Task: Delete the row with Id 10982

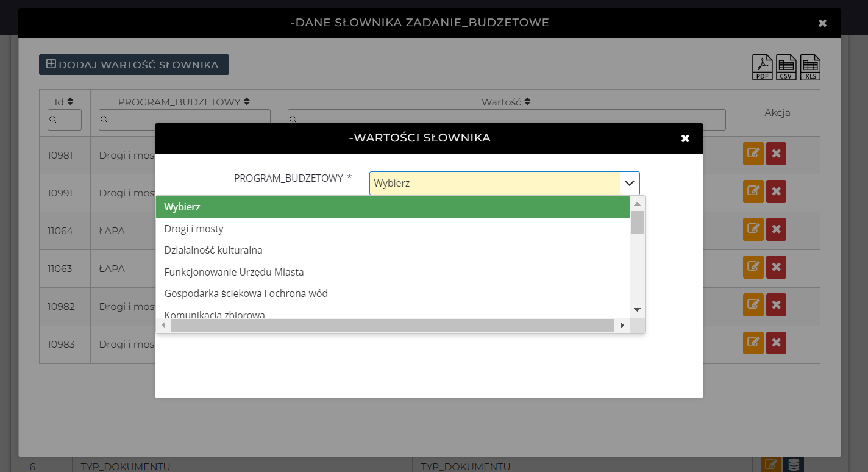Action: [x=776, y=305]
